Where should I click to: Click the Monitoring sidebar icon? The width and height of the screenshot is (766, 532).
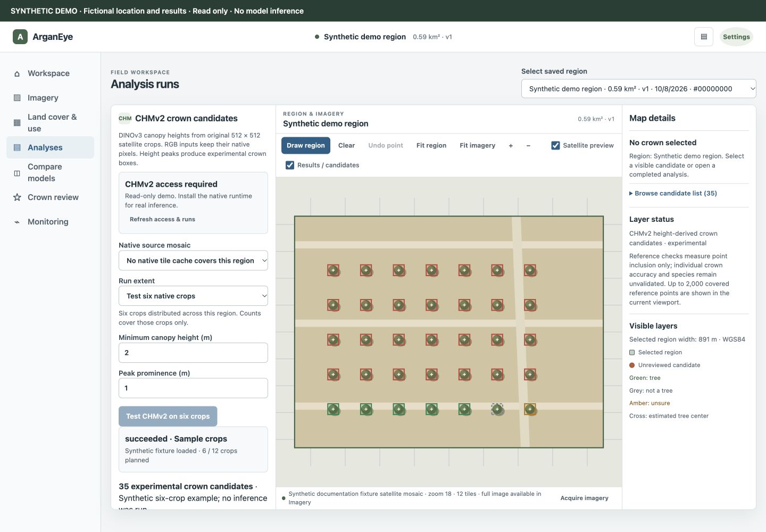coord(17,222)
